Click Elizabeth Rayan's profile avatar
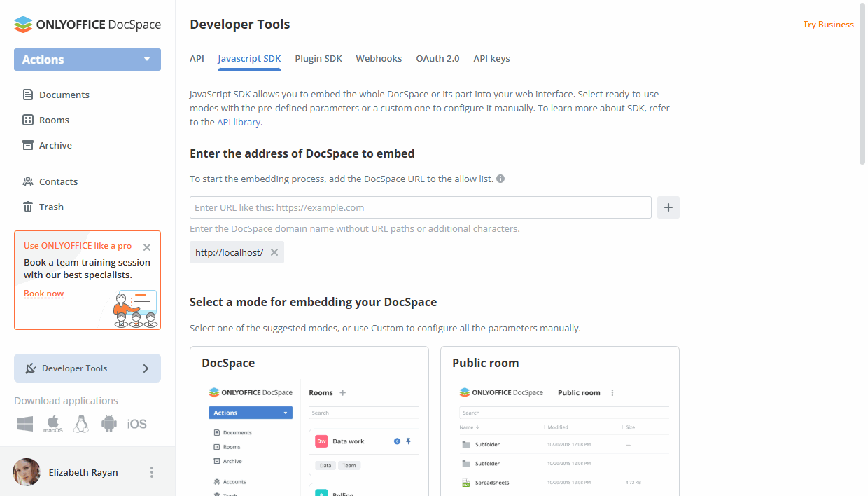This screenshot has height=496, width=868. pos(27,472)
